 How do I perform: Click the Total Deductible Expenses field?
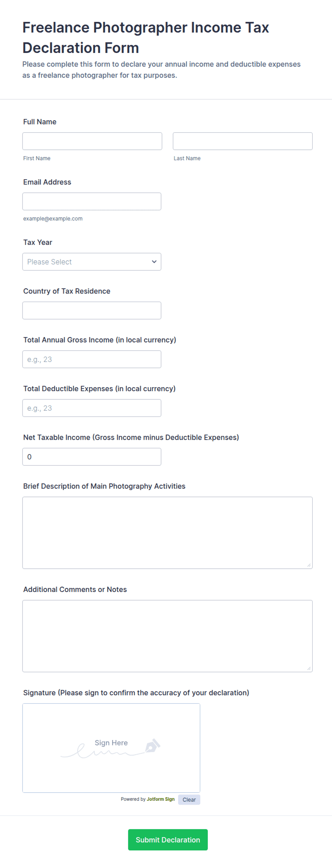(x=92, y=408)
